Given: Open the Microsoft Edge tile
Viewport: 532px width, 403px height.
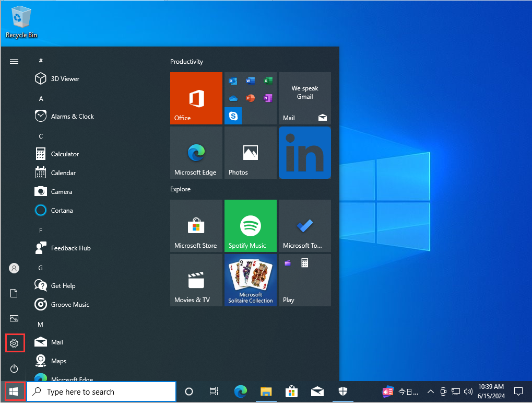Looking at the screenshot, I should coord(196,153).
